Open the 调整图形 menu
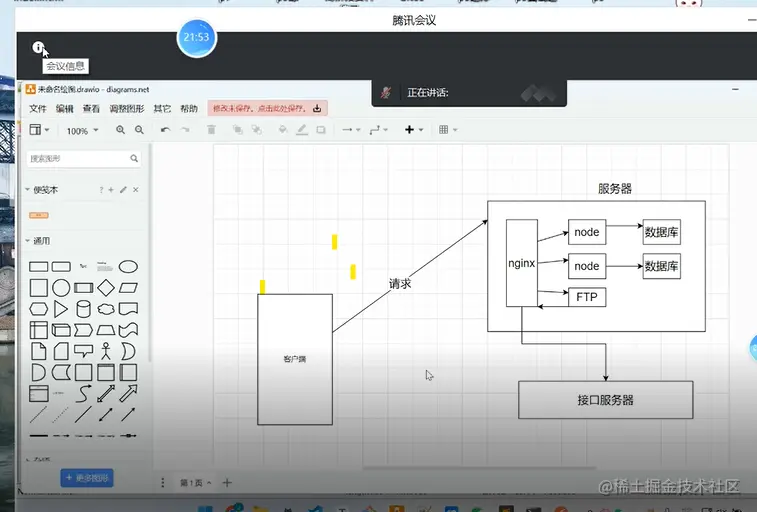Screen dimensions: 757x512 pos(127,109)
